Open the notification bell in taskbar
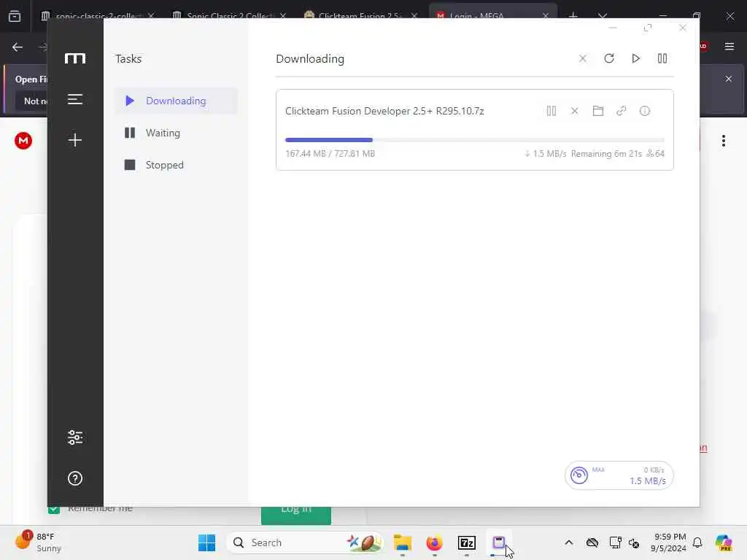The width and height of the screenshot is (747, 560). click(697, 542)
